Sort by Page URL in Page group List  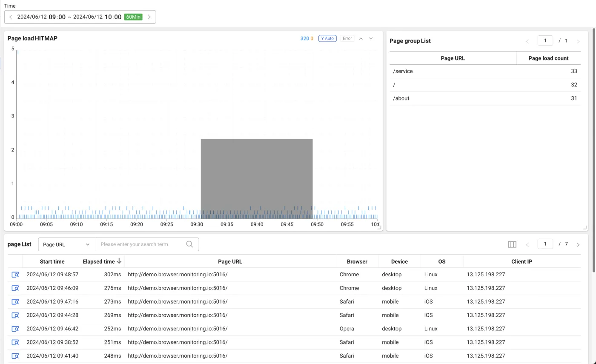[453, 58]
